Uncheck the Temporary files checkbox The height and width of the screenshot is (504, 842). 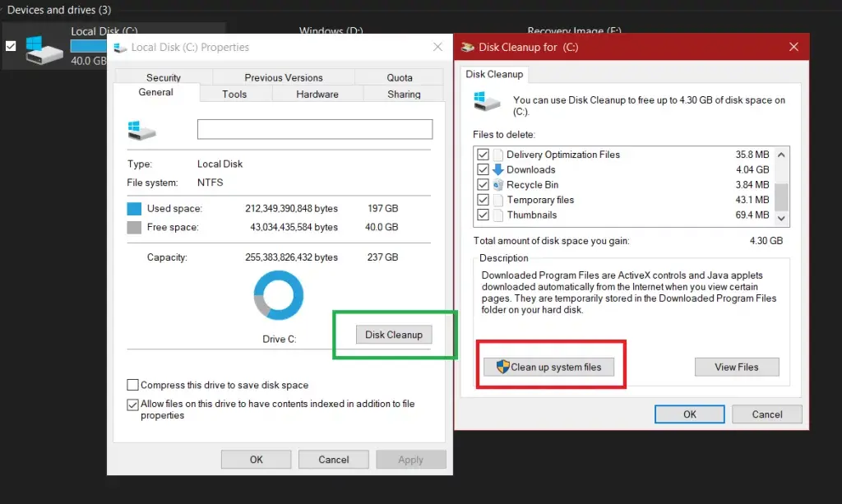click(483, 200)
